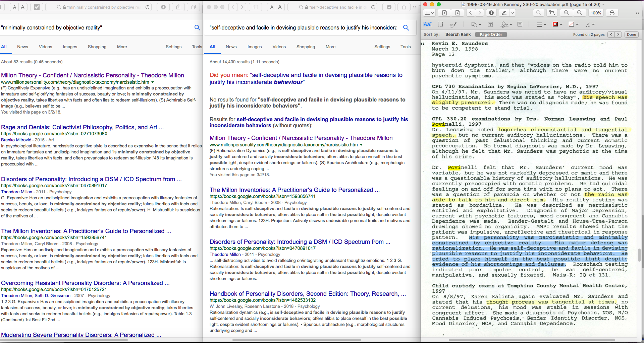Open Preview sidebar view options
The image size is (644, 343).
click(429, 13)
